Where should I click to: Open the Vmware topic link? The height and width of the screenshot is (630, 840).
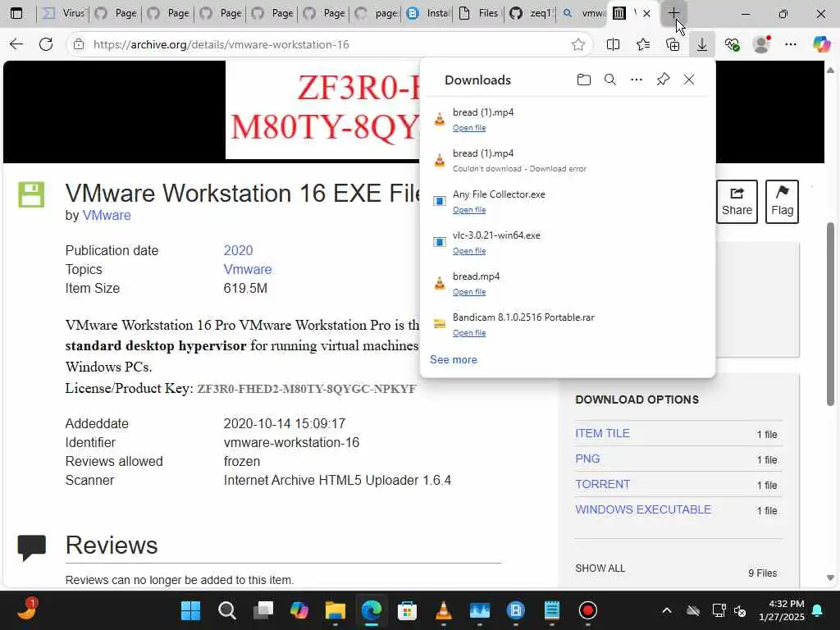[248, 269]
